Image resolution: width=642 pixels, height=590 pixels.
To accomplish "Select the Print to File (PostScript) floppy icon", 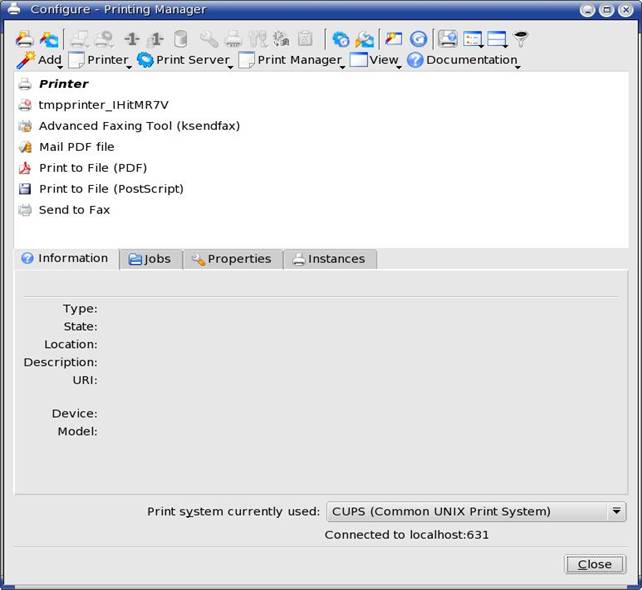I will click(x=25, y=189).
